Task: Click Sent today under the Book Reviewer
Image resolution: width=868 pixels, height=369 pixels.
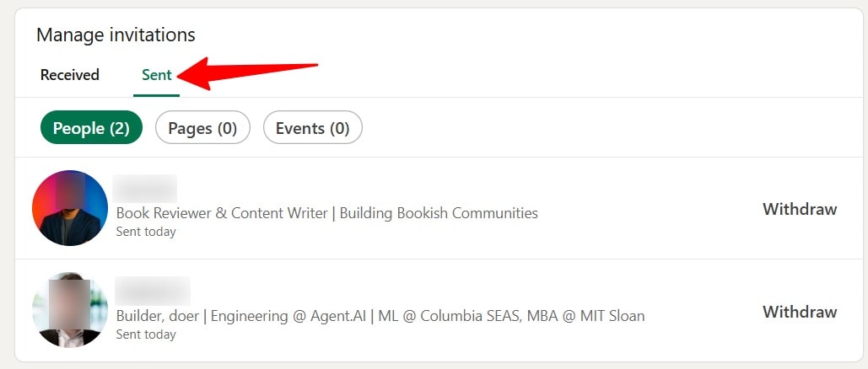Action: click(146, 232)
